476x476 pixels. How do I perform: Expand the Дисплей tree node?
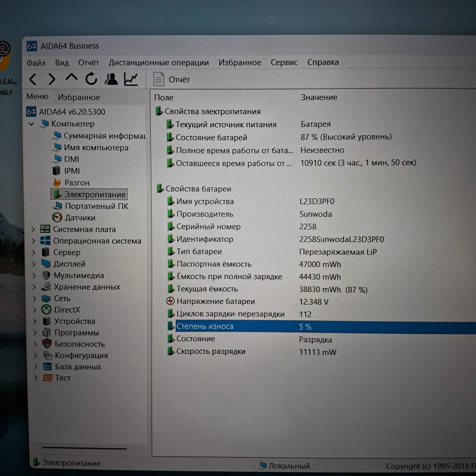pyautogui.click(x=34, y=264)
